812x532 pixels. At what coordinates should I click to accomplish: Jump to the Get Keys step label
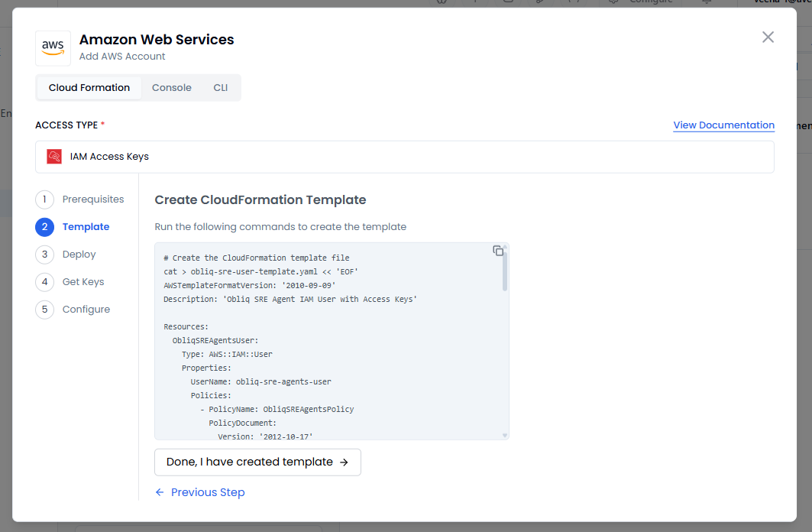pyautogui.click(x=82, y=282)
